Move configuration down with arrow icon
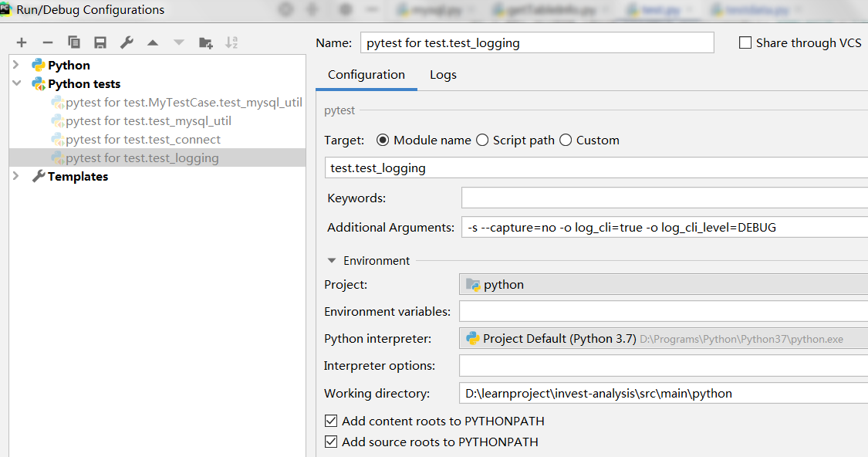 click(179, 42)
